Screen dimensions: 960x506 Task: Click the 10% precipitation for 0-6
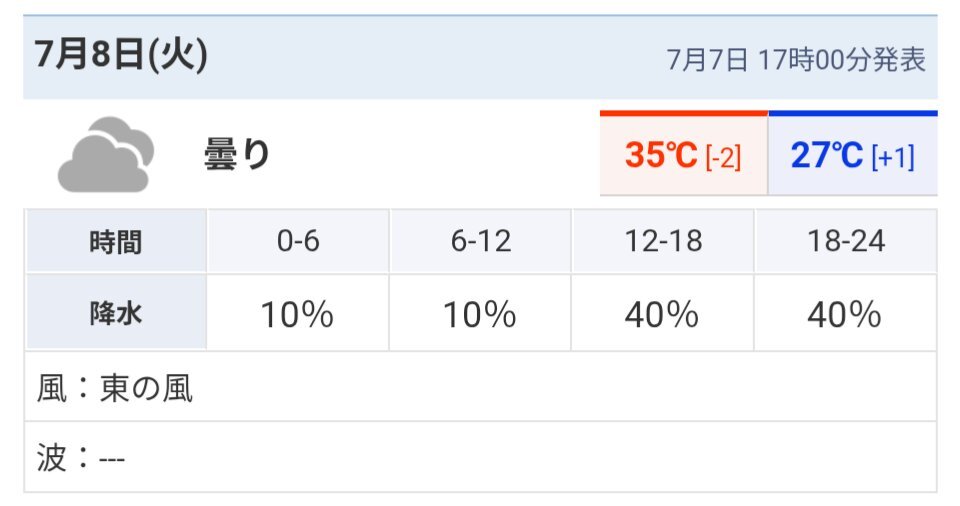click(298, 314)
